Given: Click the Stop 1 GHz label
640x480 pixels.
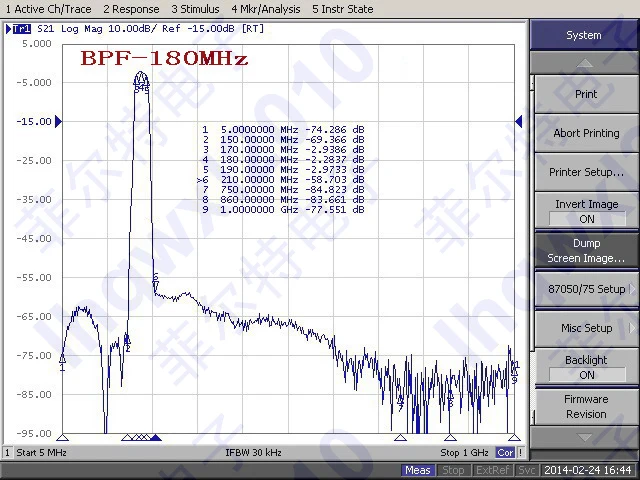Looking at the screenshot, I should point(464,453).
